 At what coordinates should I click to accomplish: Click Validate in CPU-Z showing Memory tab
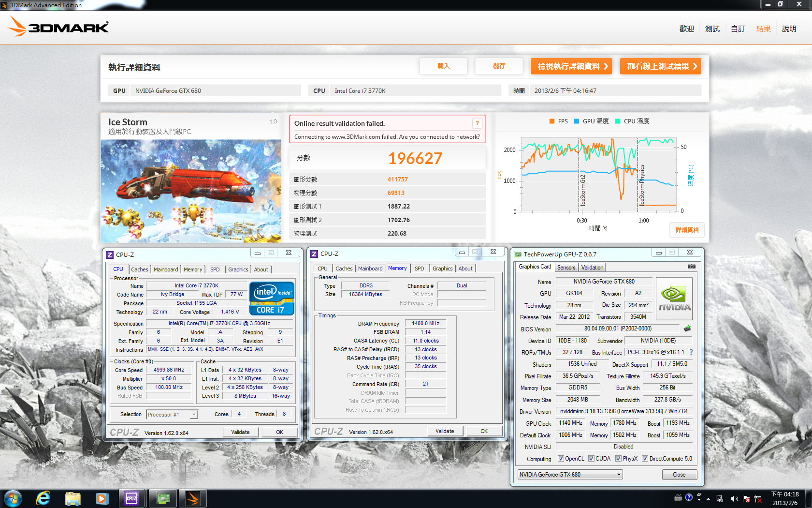445,431
